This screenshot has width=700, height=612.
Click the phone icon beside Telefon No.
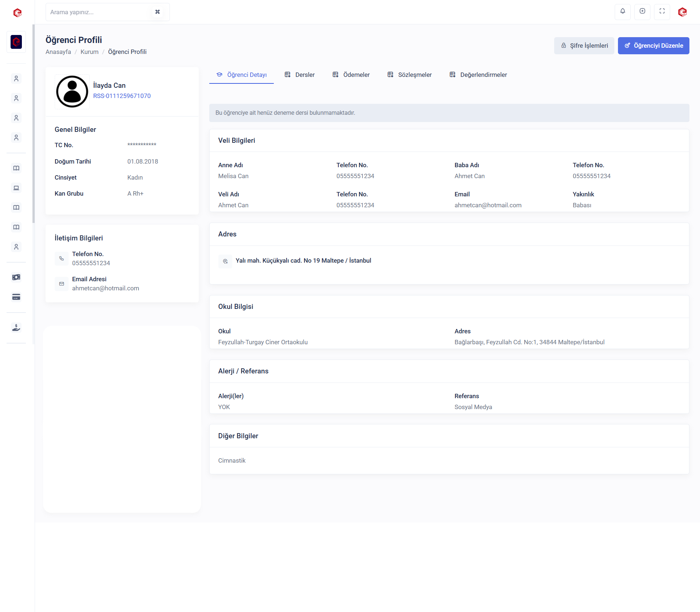(x=62, y=259)
